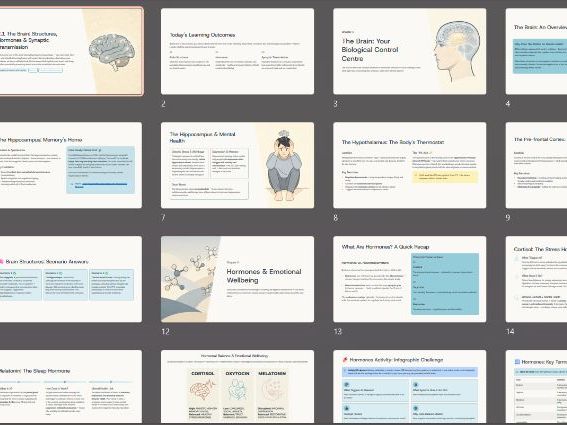Screen dimensions: 567x425
Task: Click the slide number 13 label
Action: (337, 332)
